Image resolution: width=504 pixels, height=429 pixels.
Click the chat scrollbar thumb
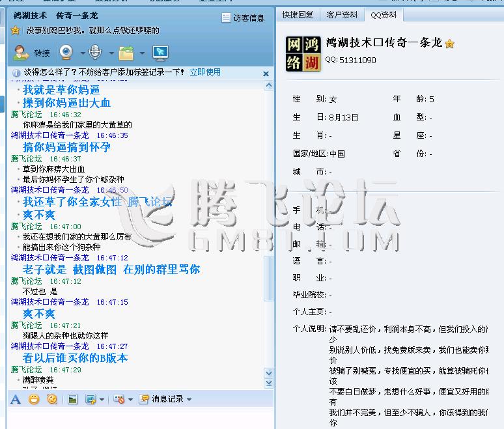[x=269, y=278]
